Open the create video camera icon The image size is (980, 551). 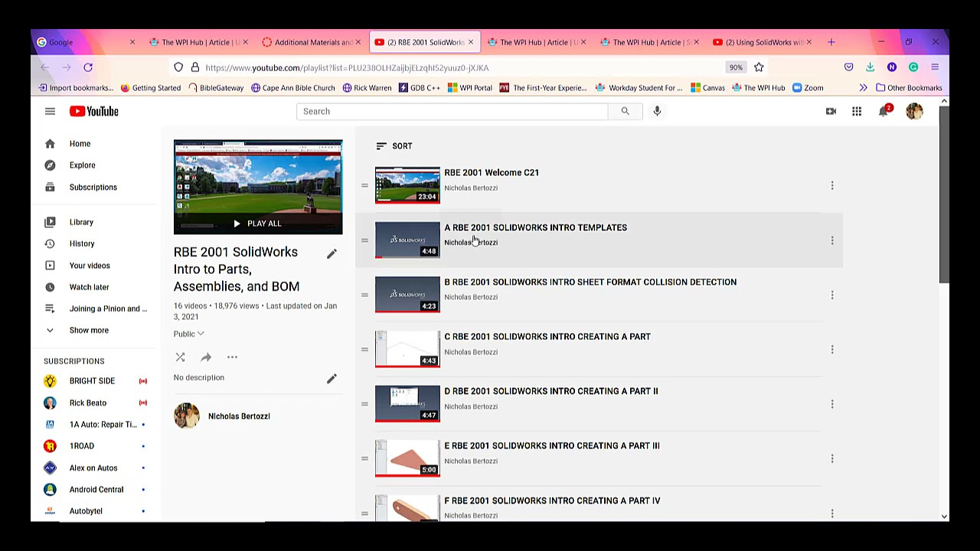coord(831,112)
